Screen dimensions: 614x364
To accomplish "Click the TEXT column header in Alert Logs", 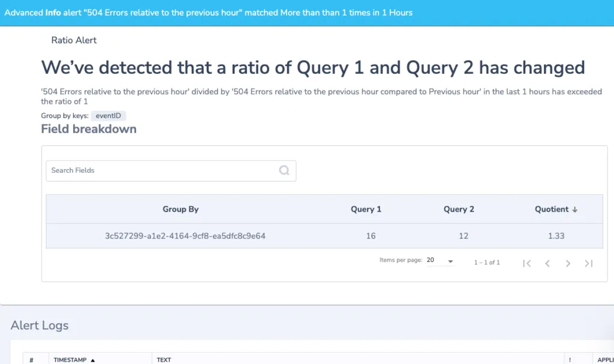I will tap(164, 360).
